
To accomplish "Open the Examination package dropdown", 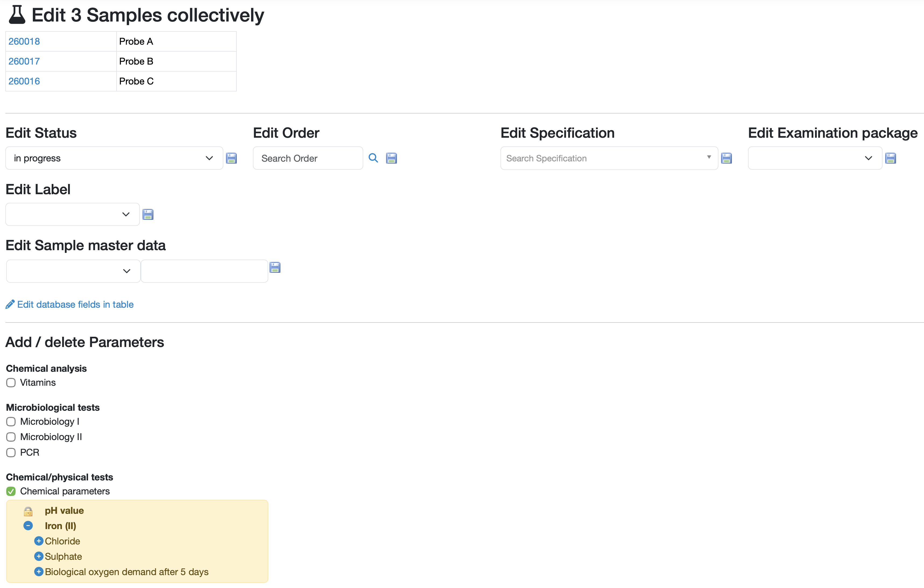I will 815,158.
